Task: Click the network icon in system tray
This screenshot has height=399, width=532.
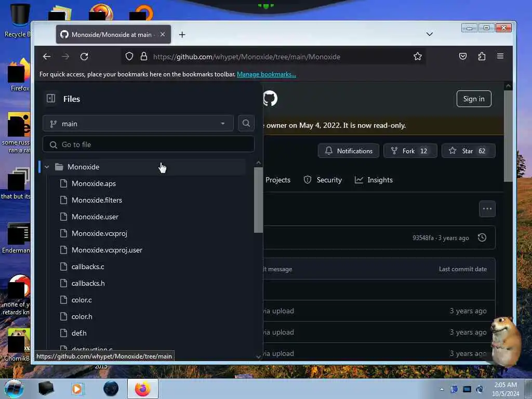Action: coord(467,389)
